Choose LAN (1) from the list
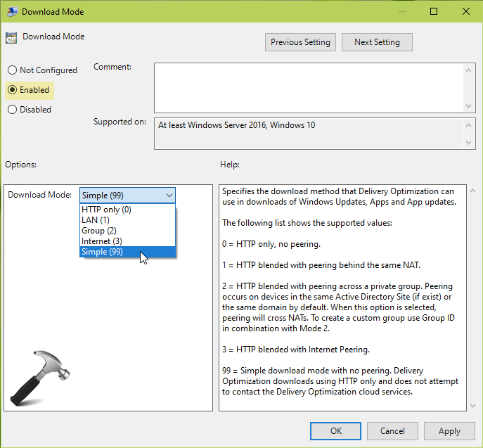The width and height of the screenshot is (483, 448). tap(95, 220)
